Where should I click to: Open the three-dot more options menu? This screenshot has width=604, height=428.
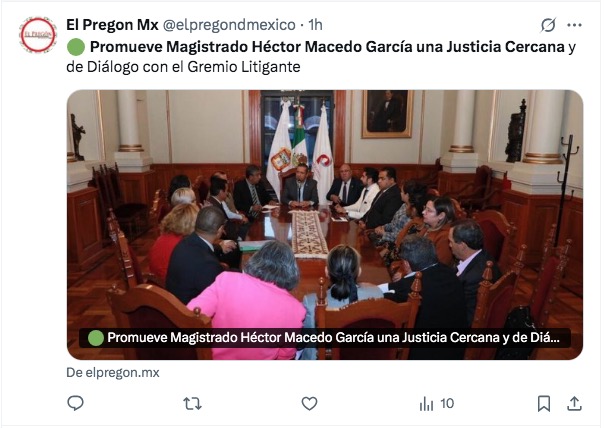(x=574, y=25)
